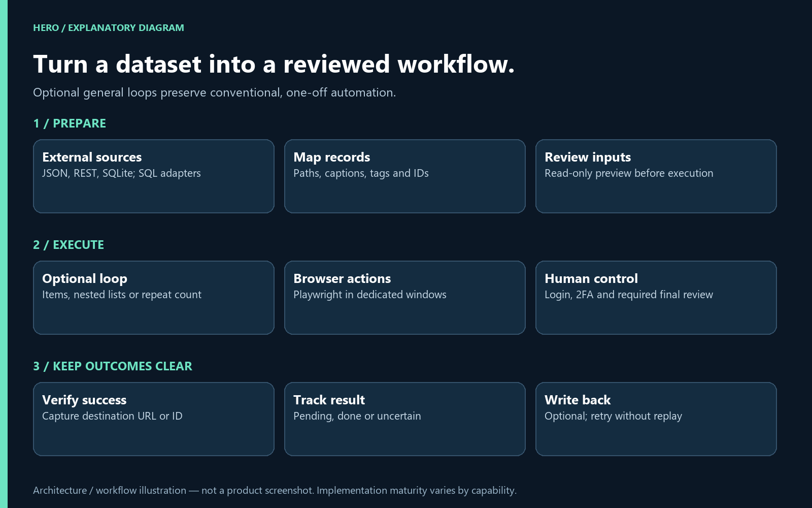Select the '2 / EXECUTE' section heading

(x=69, y=245)
